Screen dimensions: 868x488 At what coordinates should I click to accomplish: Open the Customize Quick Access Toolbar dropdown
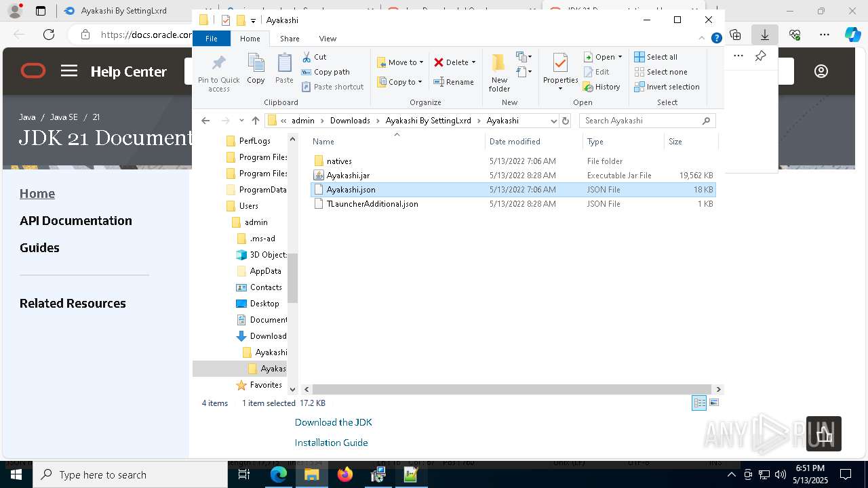coord(253,20)
